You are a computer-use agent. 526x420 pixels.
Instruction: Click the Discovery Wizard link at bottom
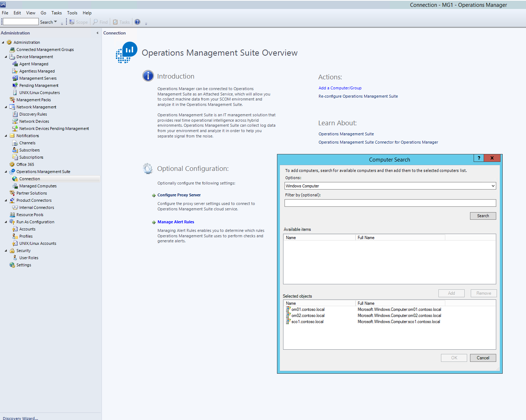20,418
